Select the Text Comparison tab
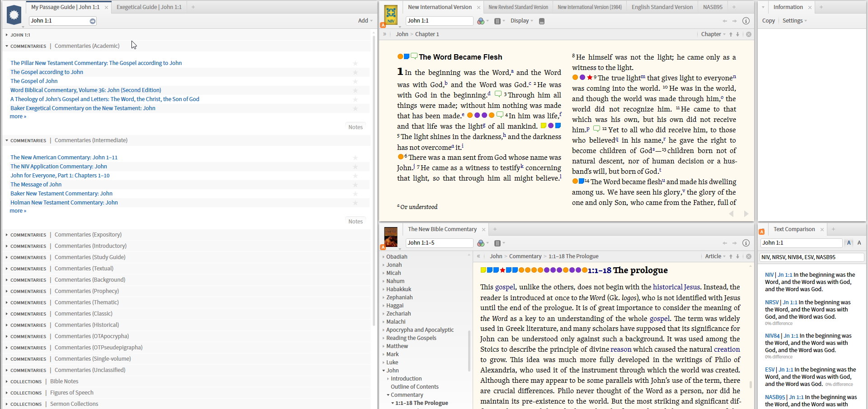This screenshot has height=409, width=868. coord(794,229)
